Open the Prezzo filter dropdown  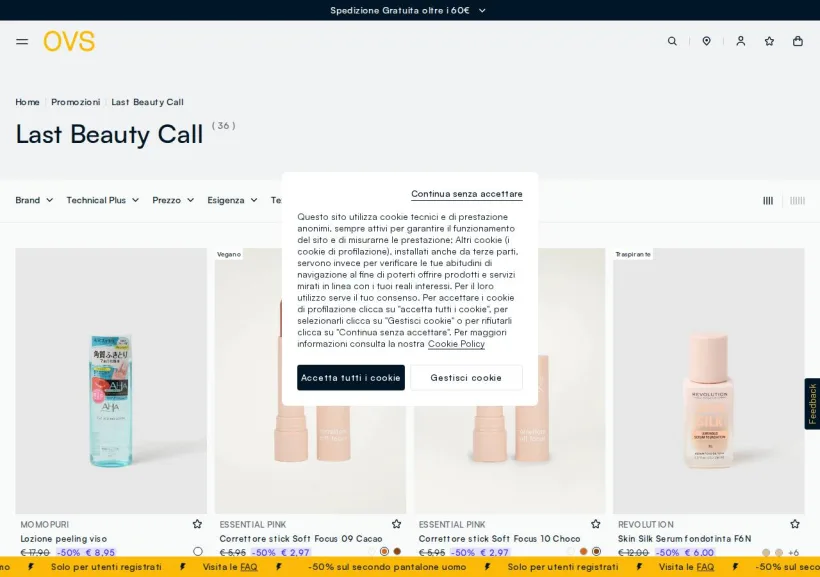coord(173,200)
